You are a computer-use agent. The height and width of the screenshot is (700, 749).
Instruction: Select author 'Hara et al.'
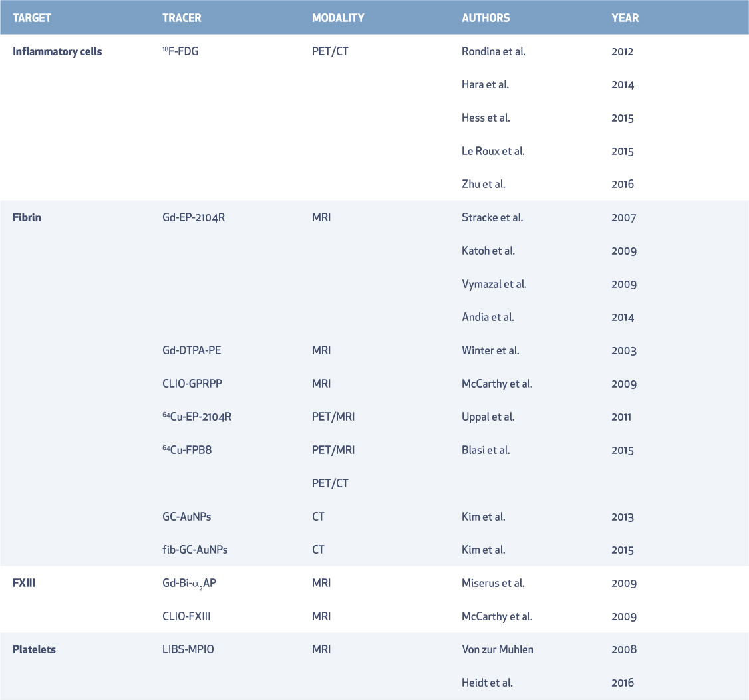tap(486, 84)
